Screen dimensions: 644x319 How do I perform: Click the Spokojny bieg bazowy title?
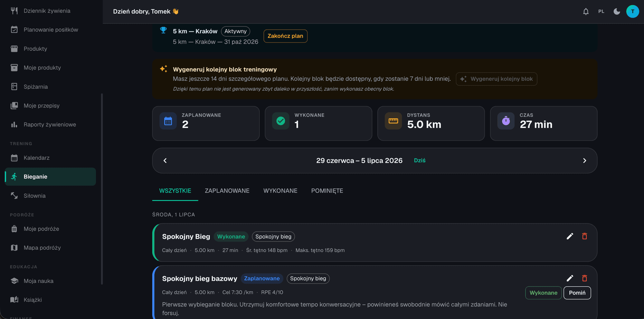[x=200, y=278]
